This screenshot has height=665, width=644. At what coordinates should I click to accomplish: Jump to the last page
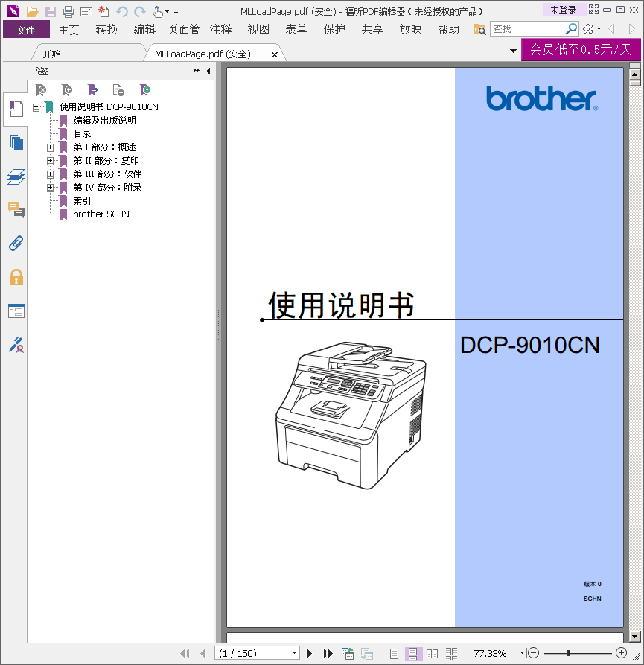pos(328,653)
